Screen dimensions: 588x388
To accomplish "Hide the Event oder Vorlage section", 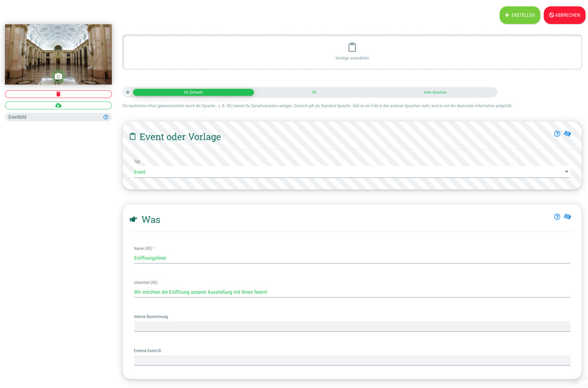I will coord(567,134).
